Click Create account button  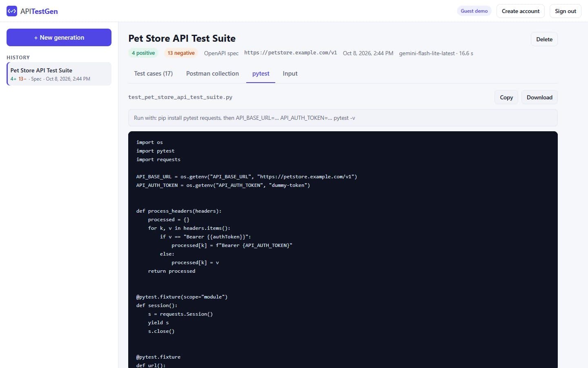(x=521, y=11)
